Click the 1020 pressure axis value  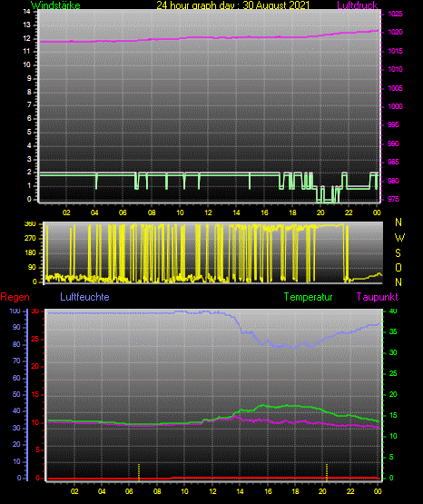pyautogui.click(x=395, y=32)
